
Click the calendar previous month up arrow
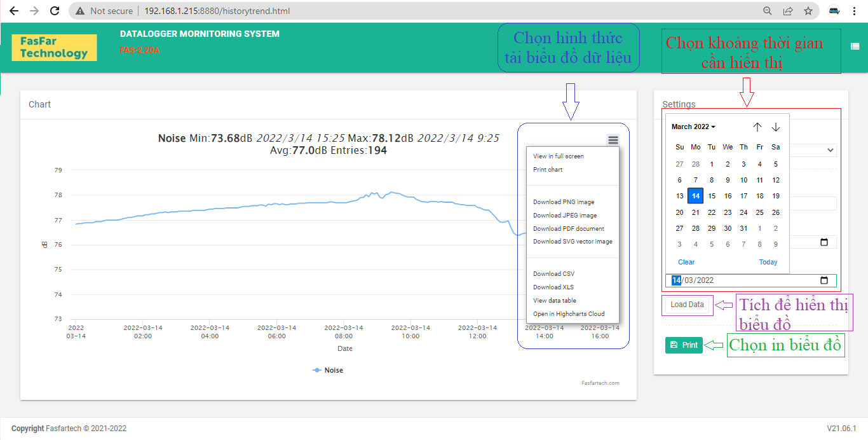coord(757,127)
